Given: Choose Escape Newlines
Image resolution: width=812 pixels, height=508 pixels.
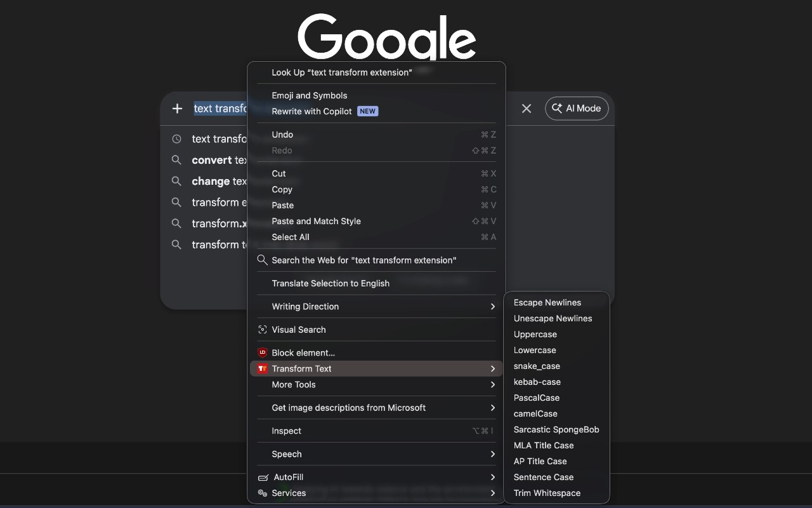Looking at the screenshot, I should coord(556,302).
